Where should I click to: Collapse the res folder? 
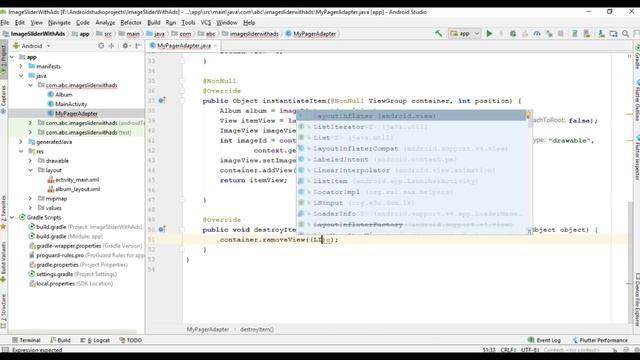tap(21, 151)
